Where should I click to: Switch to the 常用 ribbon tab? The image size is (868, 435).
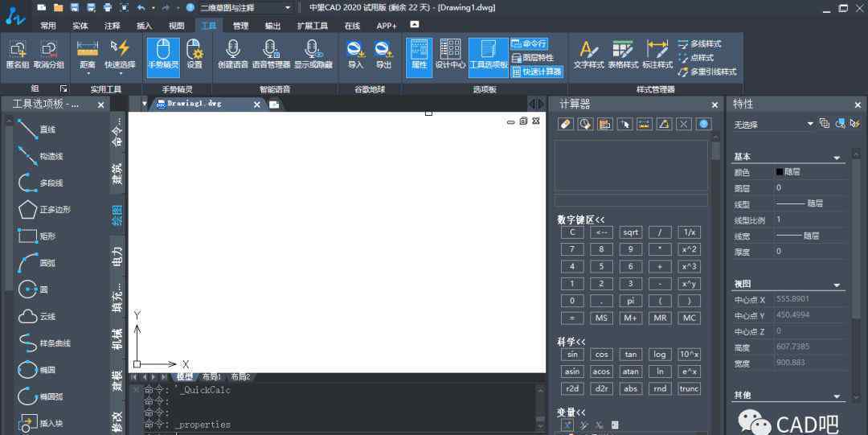point(48,26)
